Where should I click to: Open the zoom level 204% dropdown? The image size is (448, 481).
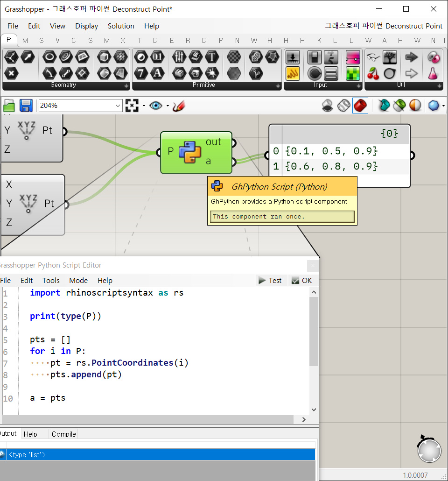pos(118,106)
